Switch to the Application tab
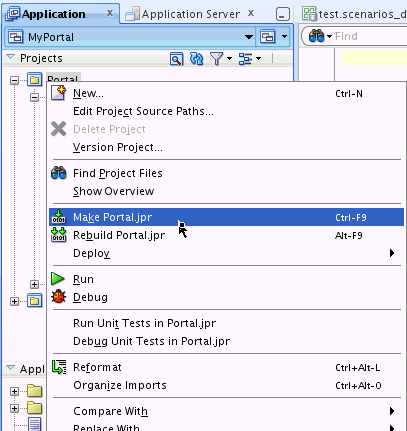Screen dimensions: 407x431 point(61,14)
